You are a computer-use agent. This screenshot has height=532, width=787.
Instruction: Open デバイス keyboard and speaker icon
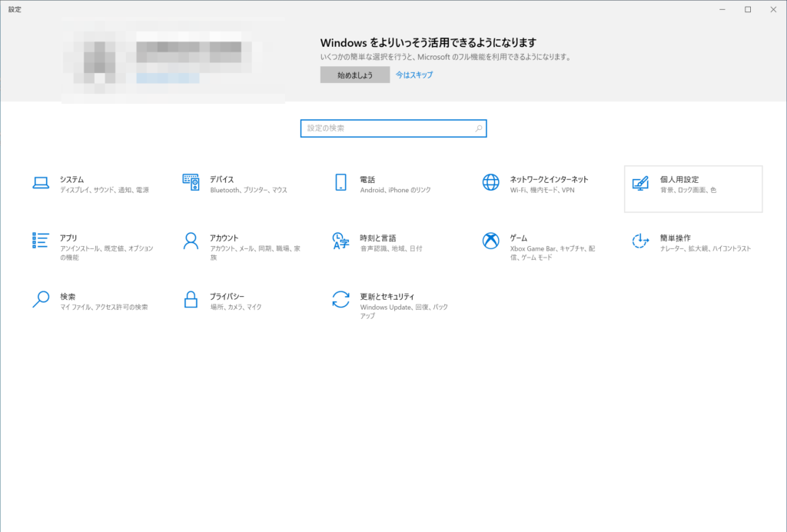[x=191, y=183]
